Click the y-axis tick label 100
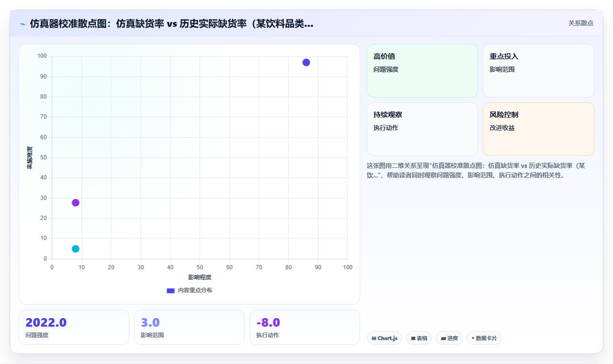Image resolution: width=613 pixels, height=364 pixels. click(x=42, y=56)
